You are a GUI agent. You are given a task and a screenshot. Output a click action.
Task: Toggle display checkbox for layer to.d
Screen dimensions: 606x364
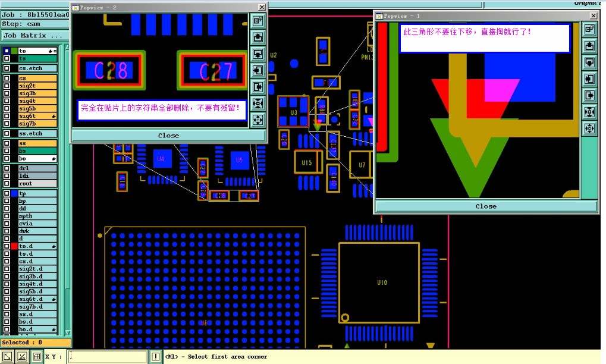coord(7,246)
